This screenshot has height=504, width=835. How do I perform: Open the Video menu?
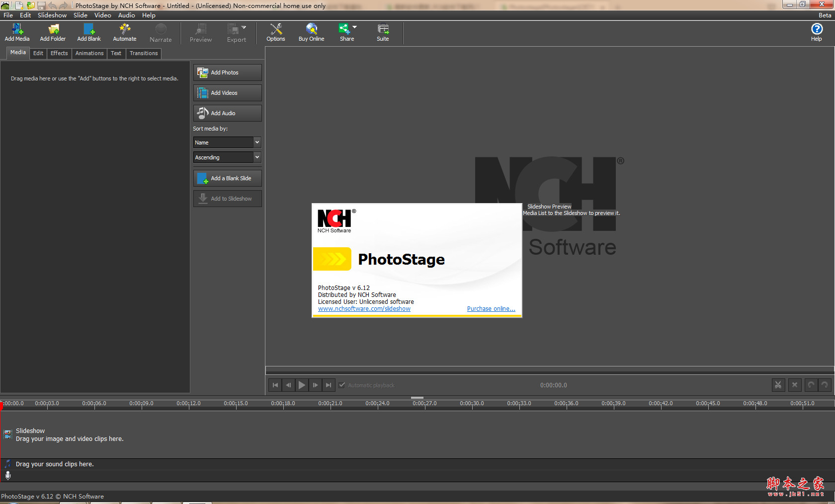(x=103, y=15)
